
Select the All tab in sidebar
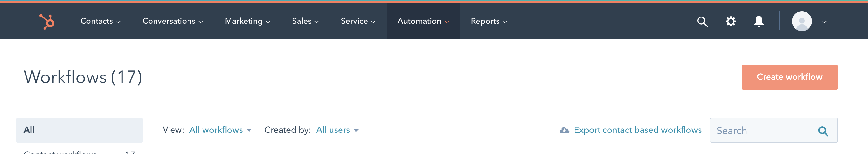[x=79, y=130]
